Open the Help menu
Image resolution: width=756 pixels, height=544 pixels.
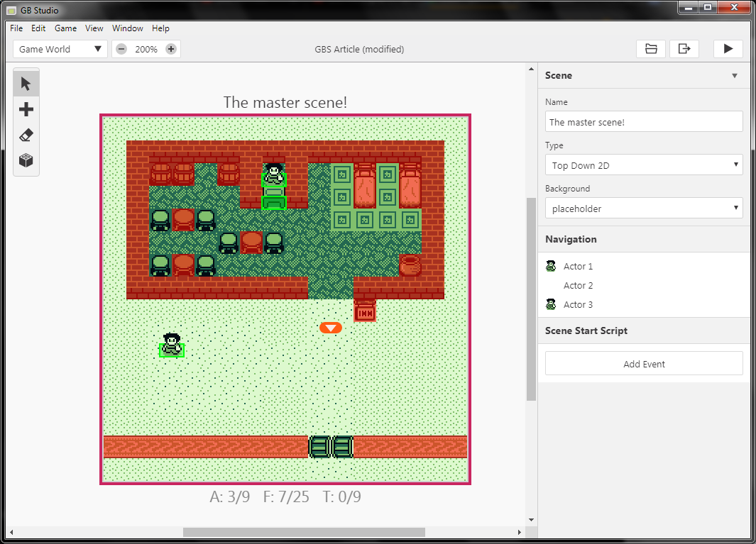coord(160,28)
